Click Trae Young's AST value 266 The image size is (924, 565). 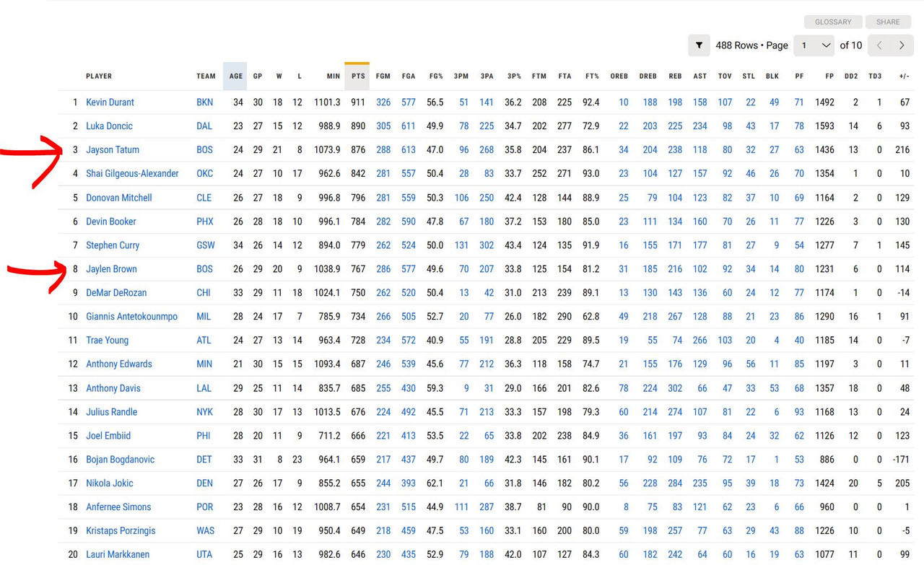(x=700, y=341)
